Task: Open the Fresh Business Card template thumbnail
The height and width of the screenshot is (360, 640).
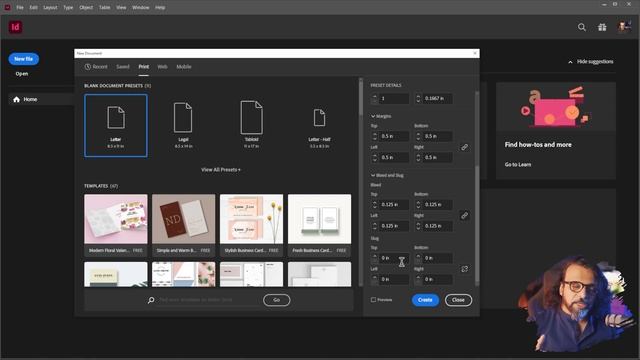Action: [x=319, y=219]
